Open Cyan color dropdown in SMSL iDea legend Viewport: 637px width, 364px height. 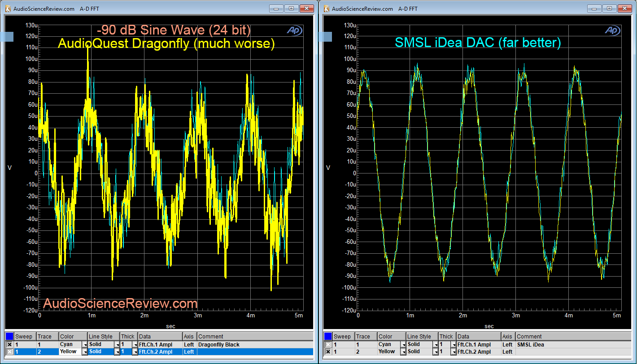click(403, 345)
